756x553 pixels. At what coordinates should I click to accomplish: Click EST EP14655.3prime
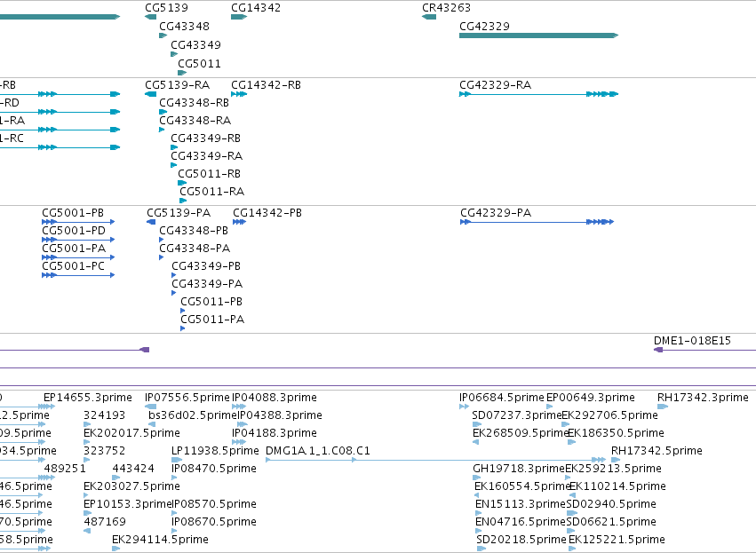click(x=87, y=398)
